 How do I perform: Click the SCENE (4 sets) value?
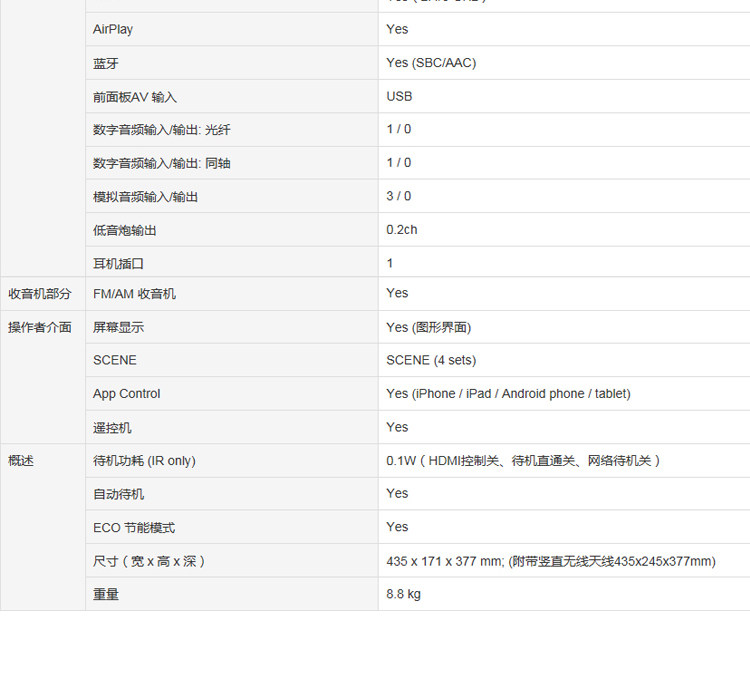[x=431, y=360]
